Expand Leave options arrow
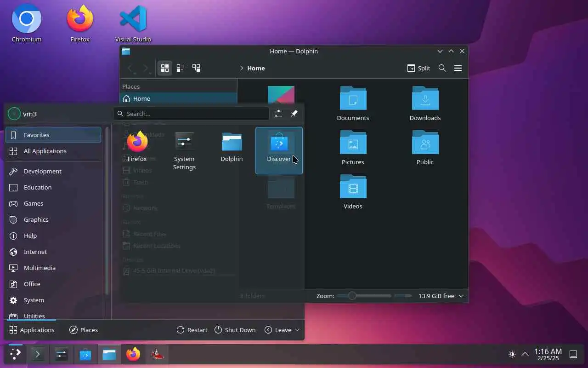The width and height of the screenshot is (588, 368). (297, 330)
